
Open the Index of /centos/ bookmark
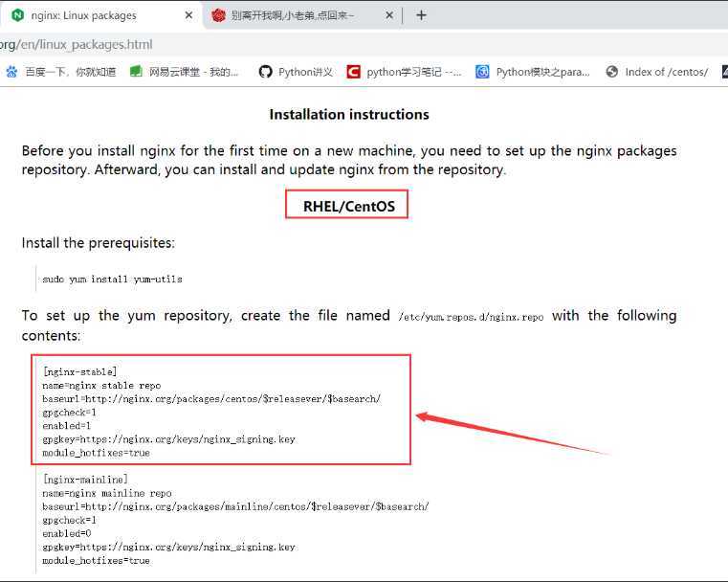coord(666,72)
